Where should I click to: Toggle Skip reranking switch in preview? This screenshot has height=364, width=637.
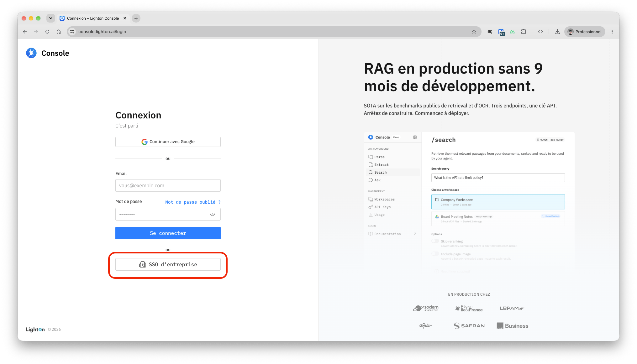click(435, 241)
